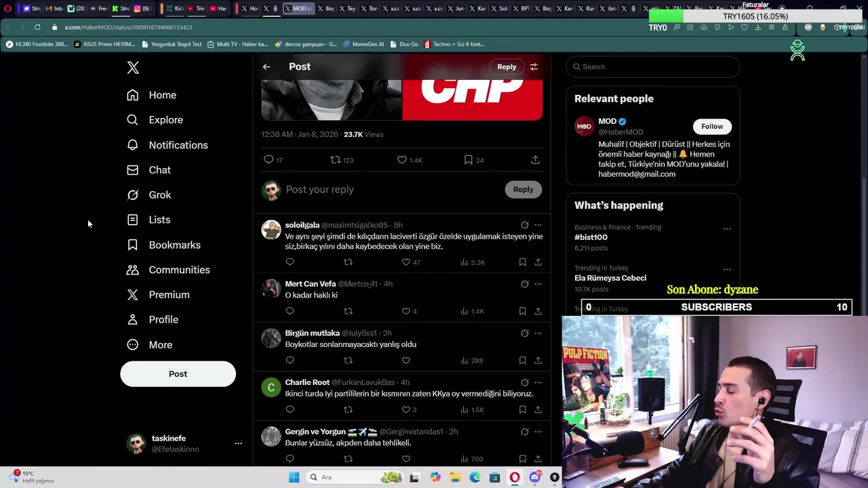Click the X logo in sidebar
Screen dimensions: 868x488
click(133, 67)
